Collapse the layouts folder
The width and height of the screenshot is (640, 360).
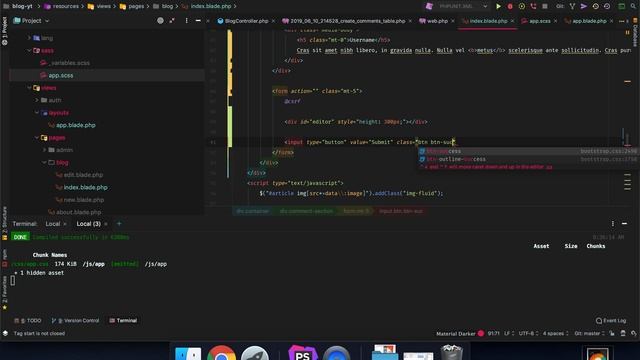pos(37,113)
